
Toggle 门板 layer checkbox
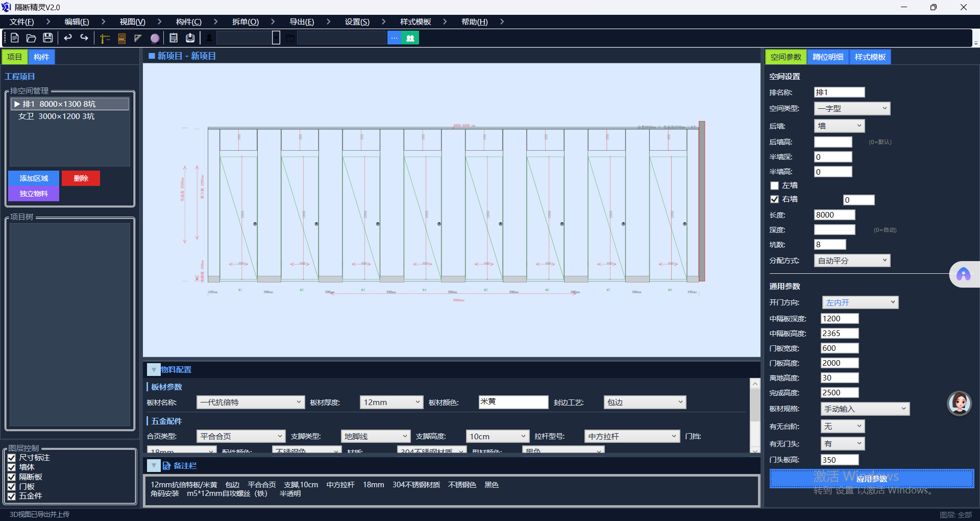coord(12,487)
